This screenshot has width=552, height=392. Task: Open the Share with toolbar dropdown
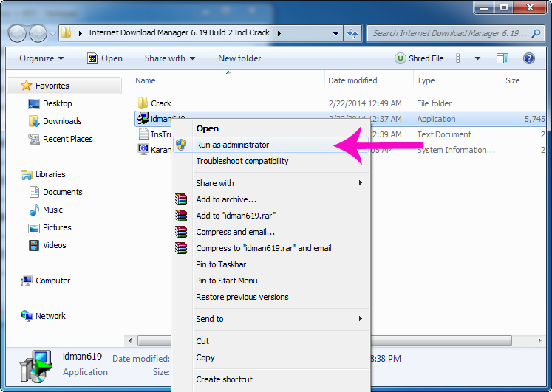click(x=170, y=58)
